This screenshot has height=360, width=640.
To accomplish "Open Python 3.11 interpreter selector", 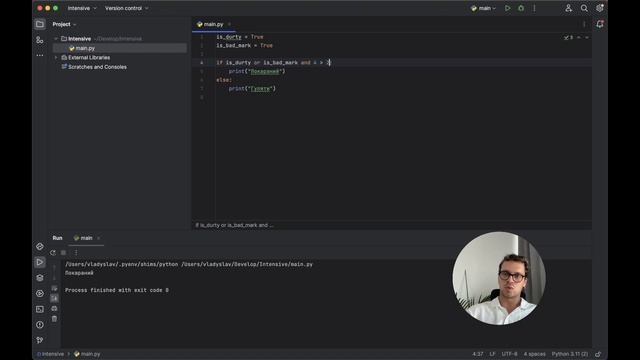I will point(570,354).
